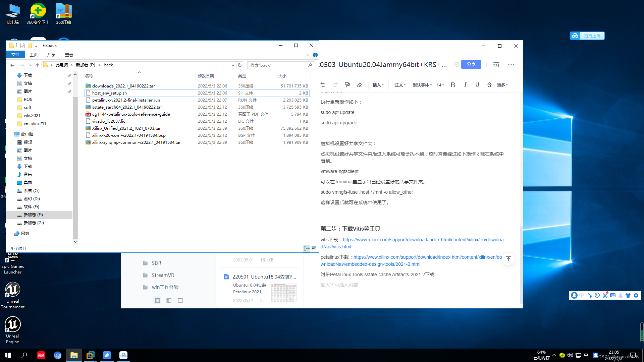The width and height of the screenshot is (644, 362).
Task: Open the font size dropdown showing 14
Action: [440, 85]
